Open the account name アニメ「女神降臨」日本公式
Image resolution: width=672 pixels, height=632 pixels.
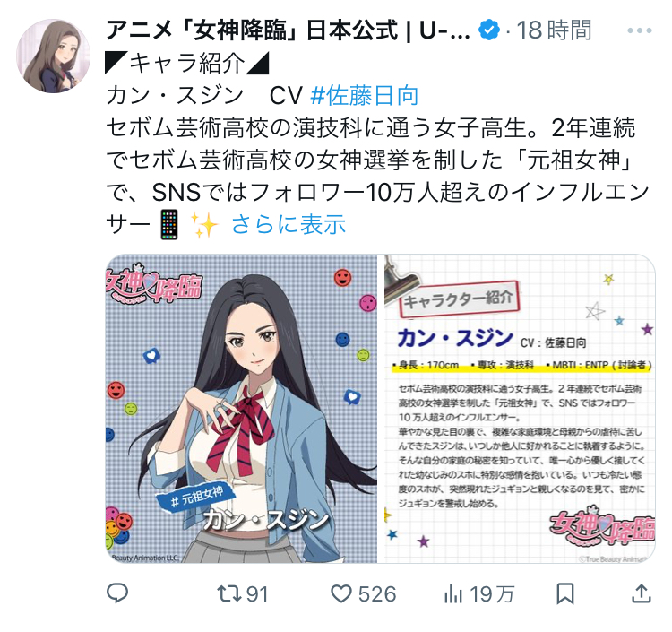(288, 30)
